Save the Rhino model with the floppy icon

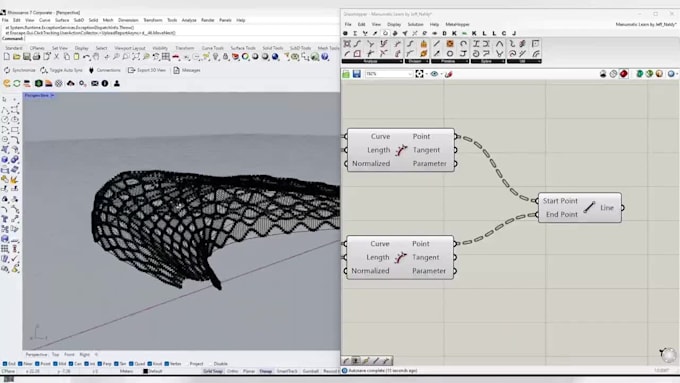click(x=26, y=57)
